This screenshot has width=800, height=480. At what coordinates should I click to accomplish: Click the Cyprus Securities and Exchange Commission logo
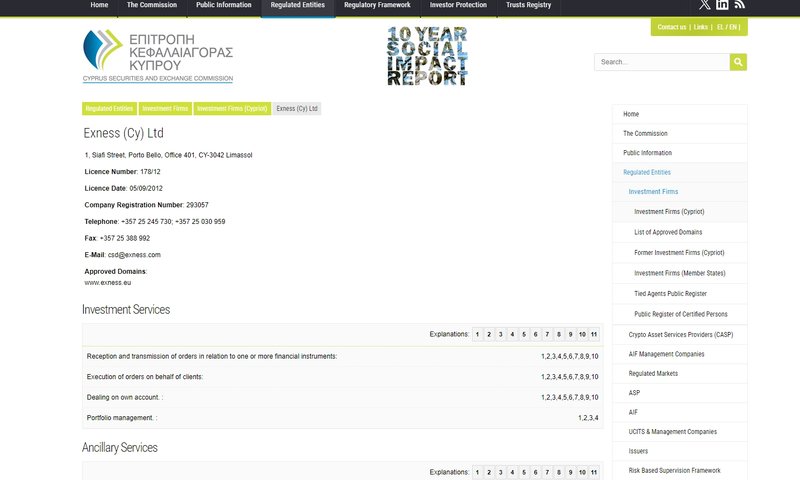(x=157, y=56)
